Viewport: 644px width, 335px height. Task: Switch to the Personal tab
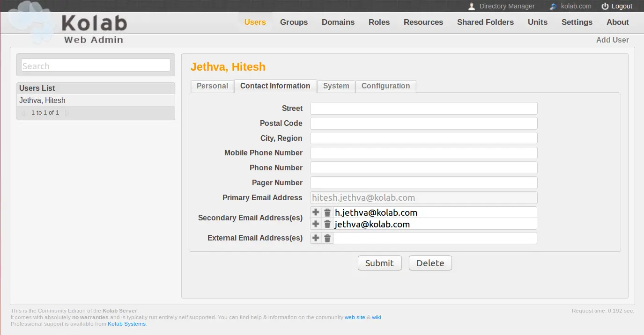[x=212, y=86]
